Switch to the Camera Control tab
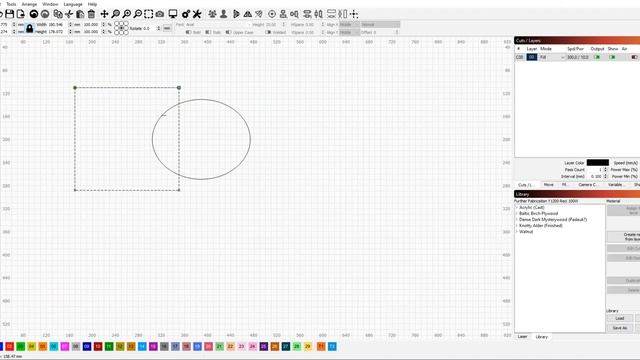The image size is (640, 360). (587, 185)
